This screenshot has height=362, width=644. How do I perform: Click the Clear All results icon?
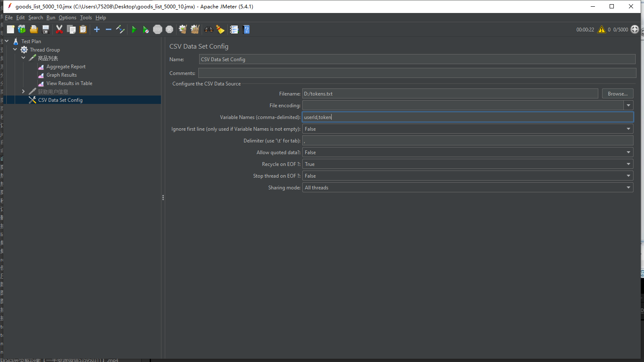point(195,29)
